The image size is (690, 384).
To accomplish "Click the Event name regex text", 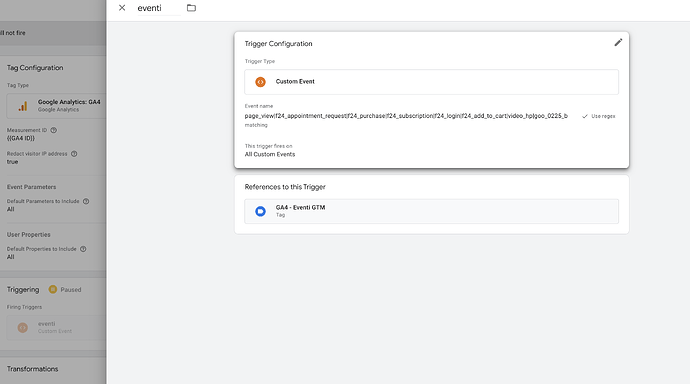I will pos(406,116).
